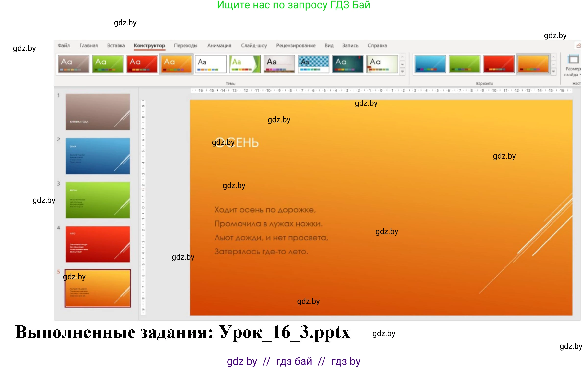The height and width of the screenshot is (368, 588).
Task: Expand the variants gallery
Action: 553,71
